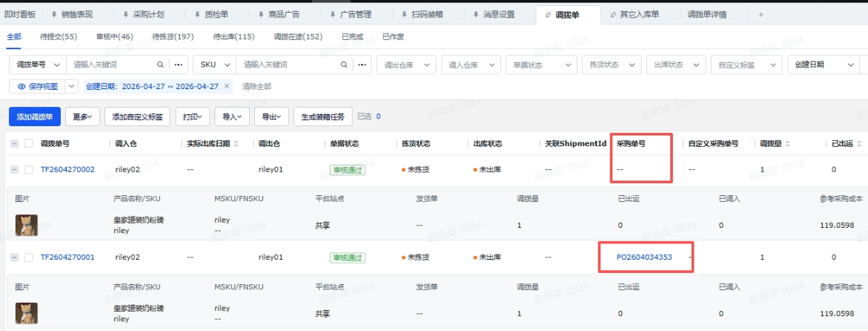Open the 导出 dropdown button
Screen dimensions: 868x331
272,117
